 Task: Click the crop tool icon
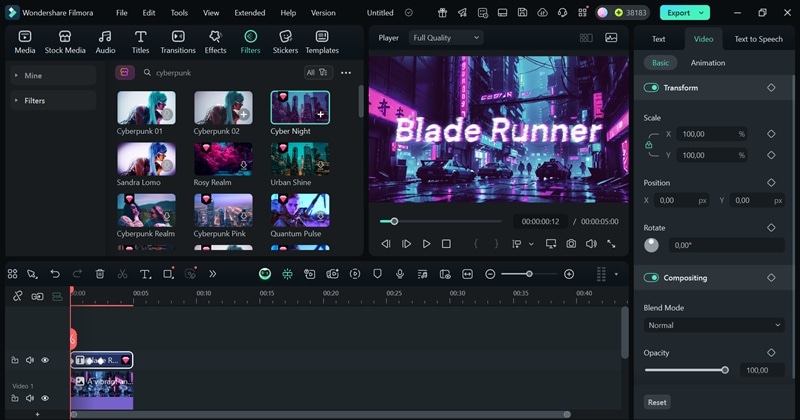[168, 274]
